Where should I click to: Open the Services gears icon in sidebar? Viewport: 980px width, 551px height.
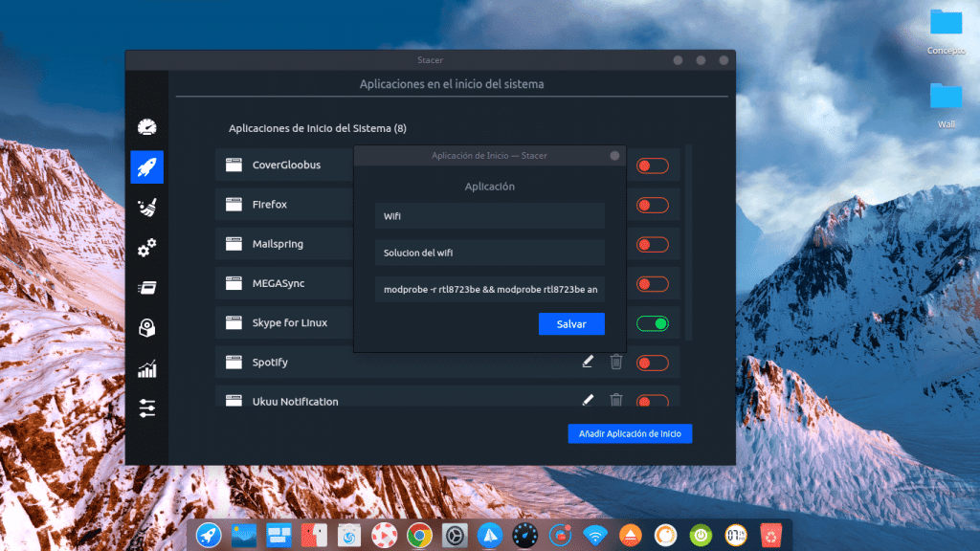pos(146,248)
